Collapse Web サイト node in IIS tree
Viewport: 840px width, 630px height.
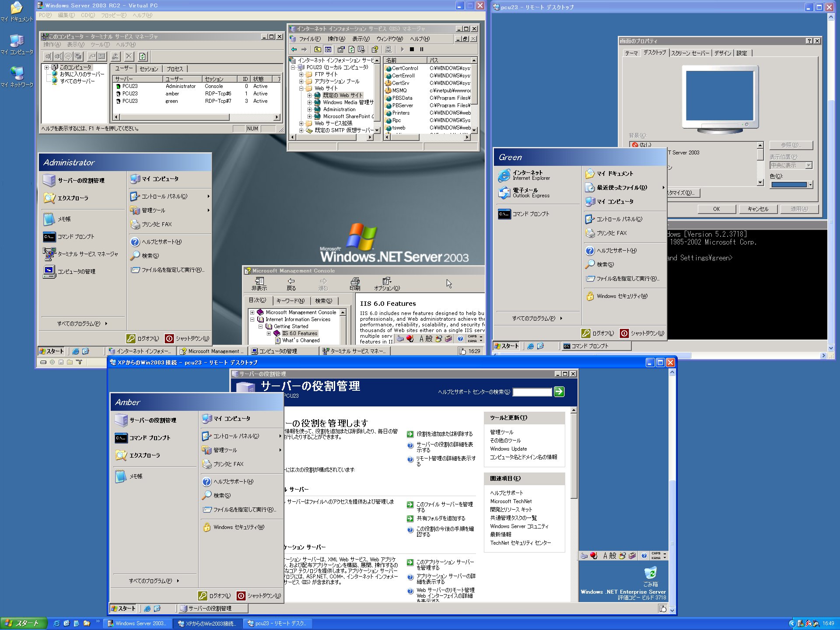[x=301, y=88]
